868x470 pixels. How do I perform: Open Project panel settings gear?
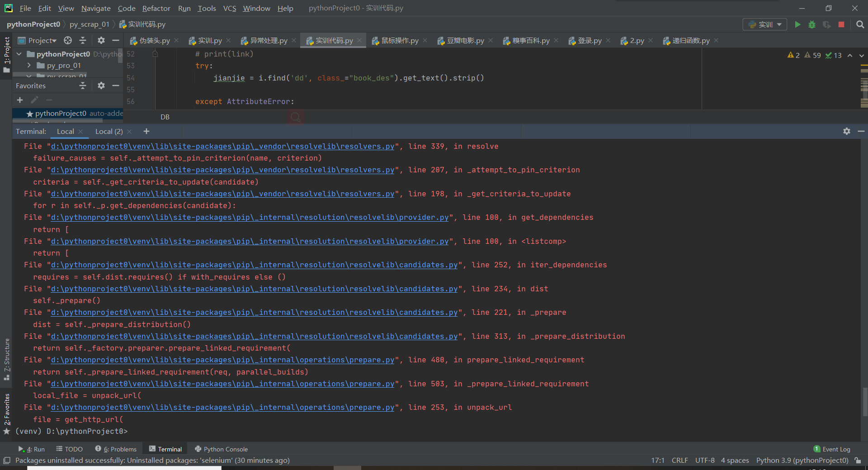(x=101, y=40)
